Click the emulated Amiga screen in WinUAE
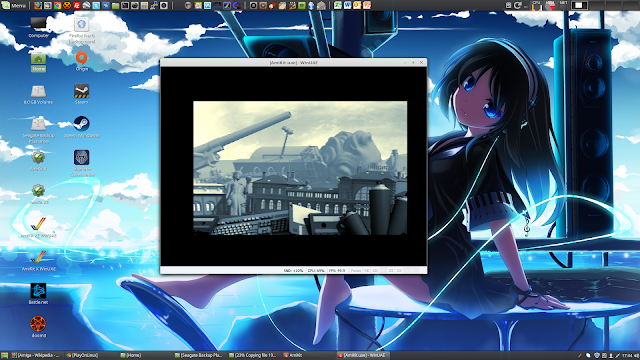The image size is (640, 360). [x=300, y=168]
